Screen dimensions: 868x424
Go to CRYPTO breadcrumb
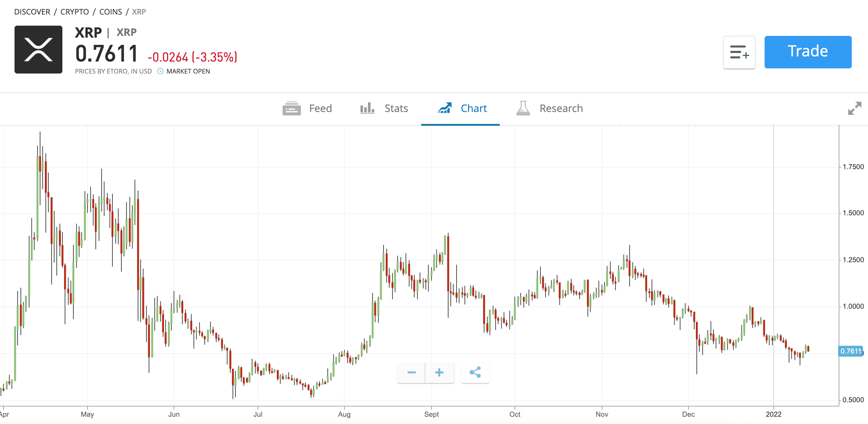point(75,12)
